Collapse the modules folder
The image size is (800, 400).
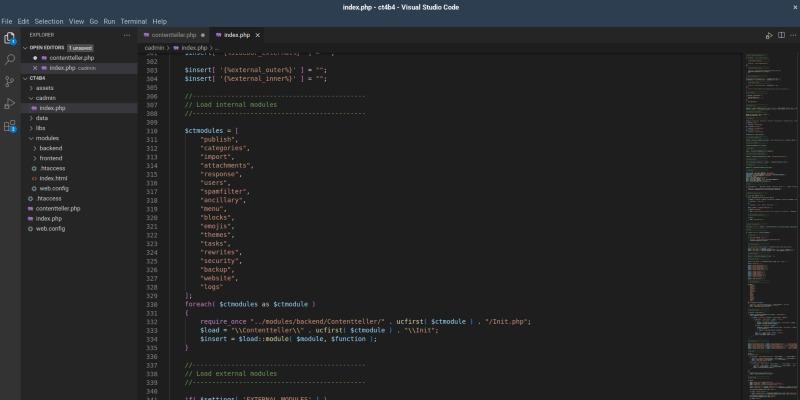pos(47,138)
